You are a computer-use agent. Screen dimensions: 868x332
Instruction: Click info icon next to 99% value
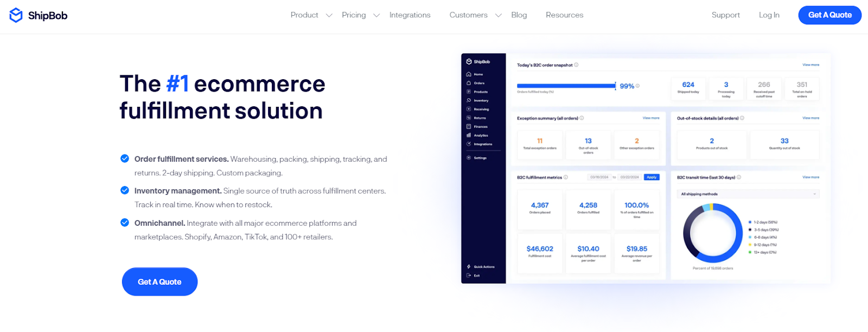tap(637, 86)
